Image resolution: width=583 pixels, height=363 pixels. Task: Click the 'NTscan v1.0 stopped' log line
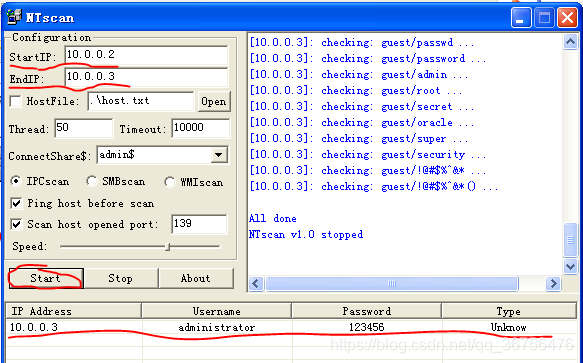click(306, 234)
